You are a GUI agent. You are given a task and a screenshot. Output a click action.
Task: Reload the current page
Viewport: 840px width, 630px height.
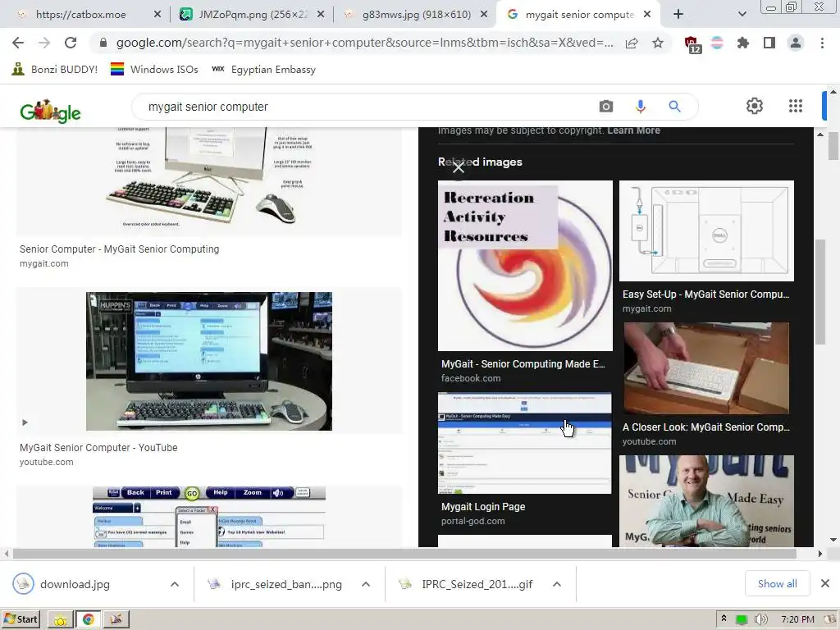coord(71,43)
